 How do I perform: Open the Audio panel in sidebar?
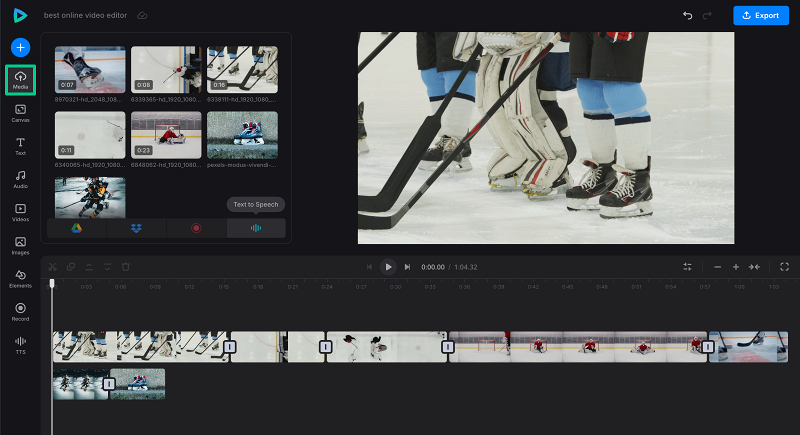(20, 180)
